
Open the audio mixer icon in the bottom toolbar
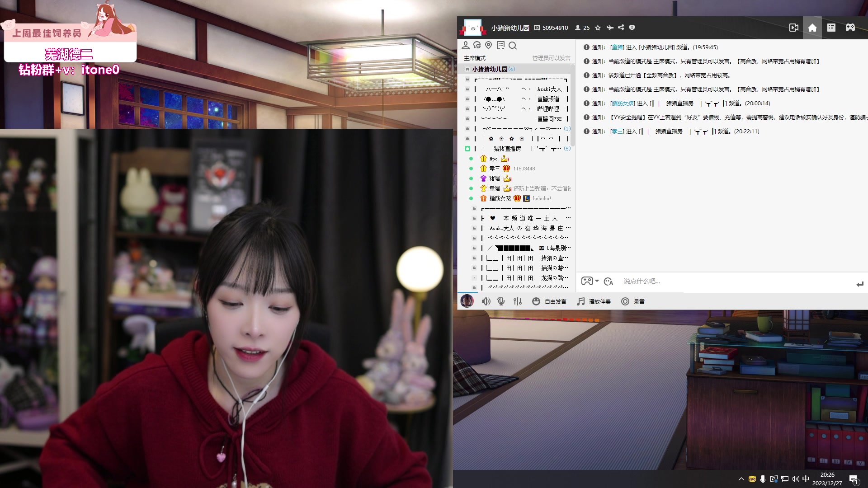(x=517, y=301)
